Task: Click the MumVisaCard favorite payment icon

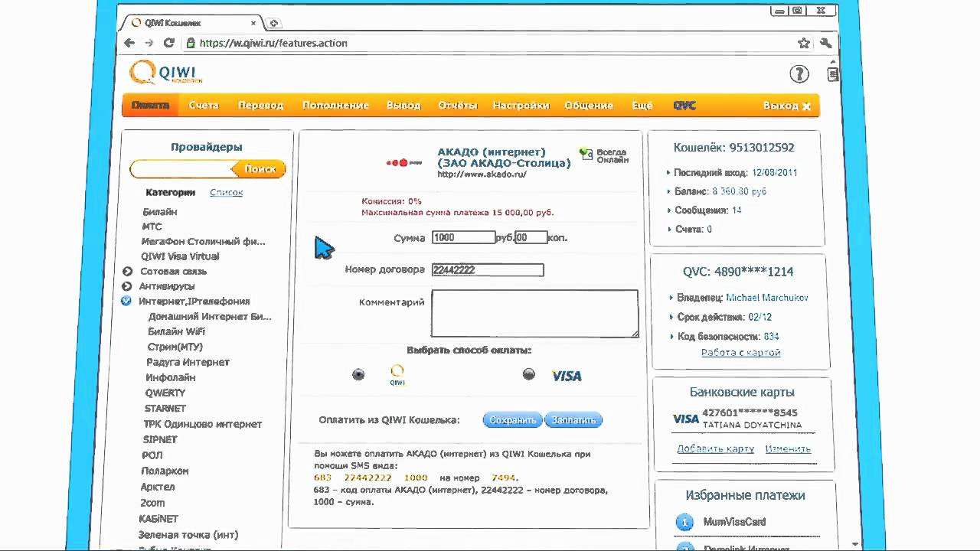Action: [x=684, y=523]
